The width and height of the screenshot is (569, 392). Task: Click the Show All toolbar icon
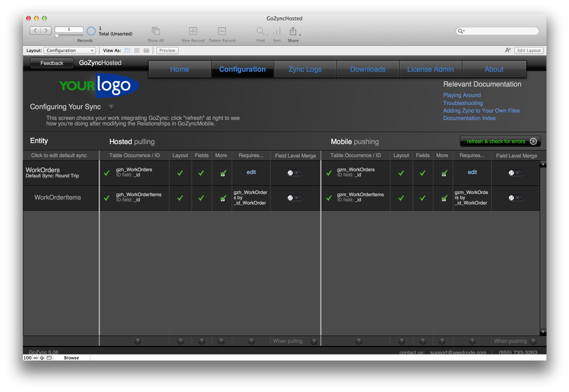pos(156,31)
